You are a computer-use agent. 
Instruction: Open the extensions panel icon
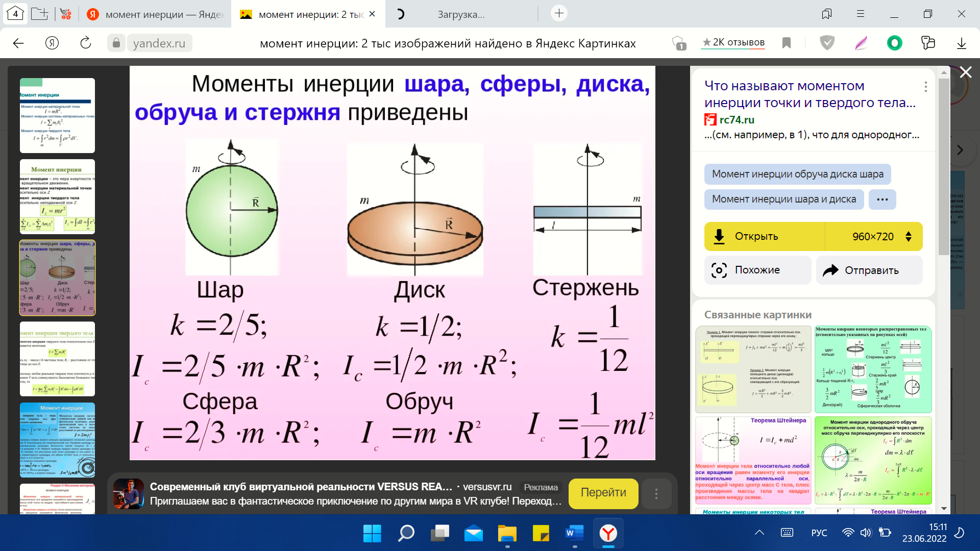point(928,43)
